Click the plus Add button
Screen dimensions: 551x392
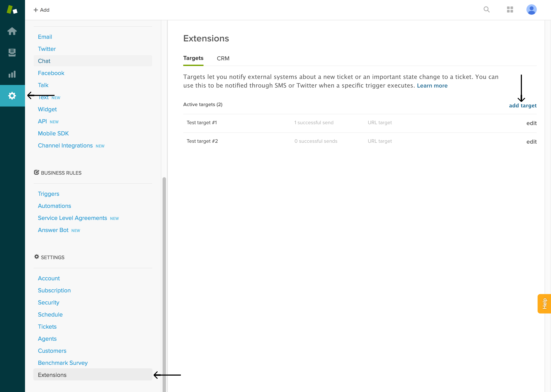pyautogui.click(x=42, y=10)
